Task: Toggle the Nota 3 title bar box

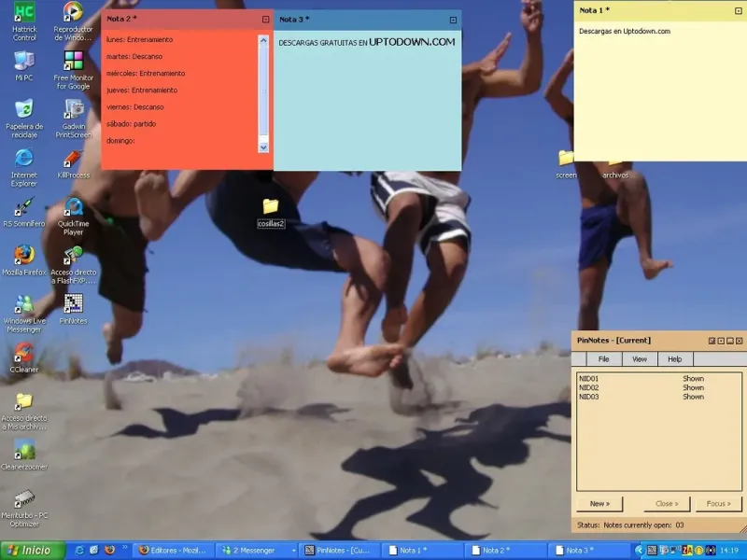Action: (x=453, y=20)
